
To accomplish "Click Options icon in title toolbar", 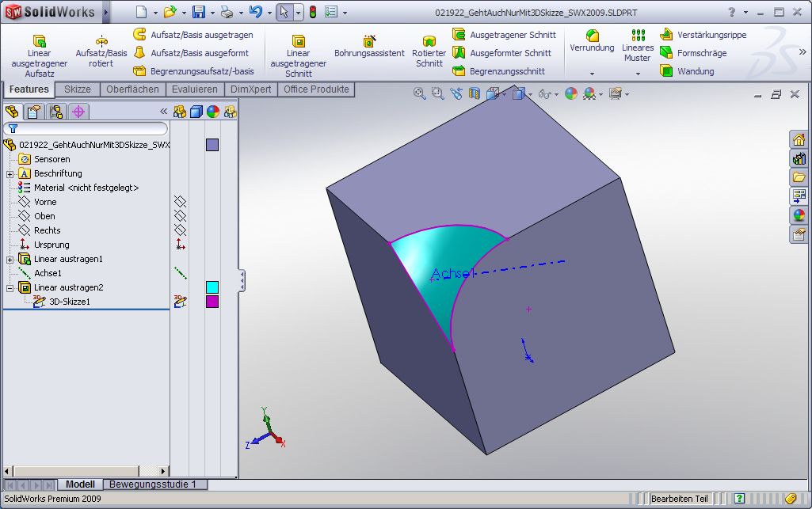I will 331,12.
